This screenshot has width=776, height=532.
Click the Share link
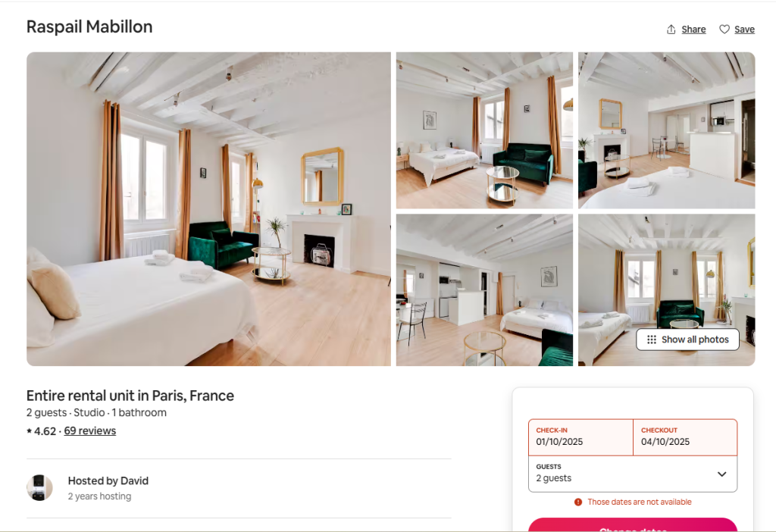point(693,30)
